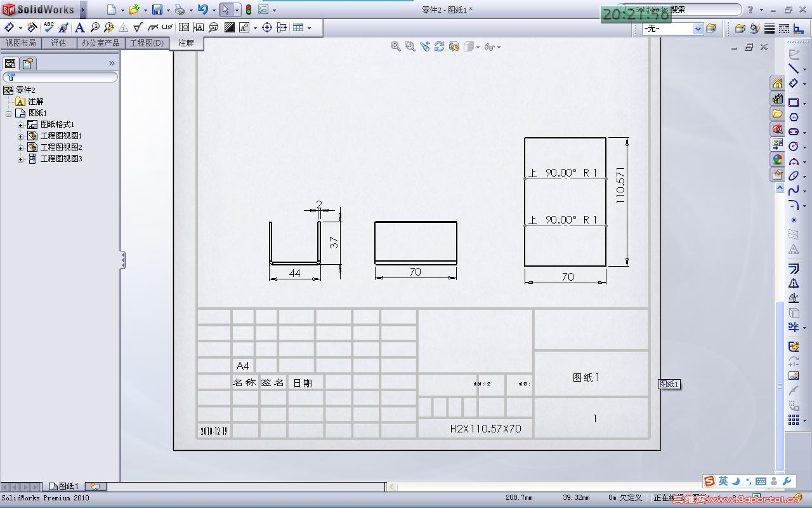Click the Model Items icon
Viewport: 812px width, 508px height.
pos(32,27)
